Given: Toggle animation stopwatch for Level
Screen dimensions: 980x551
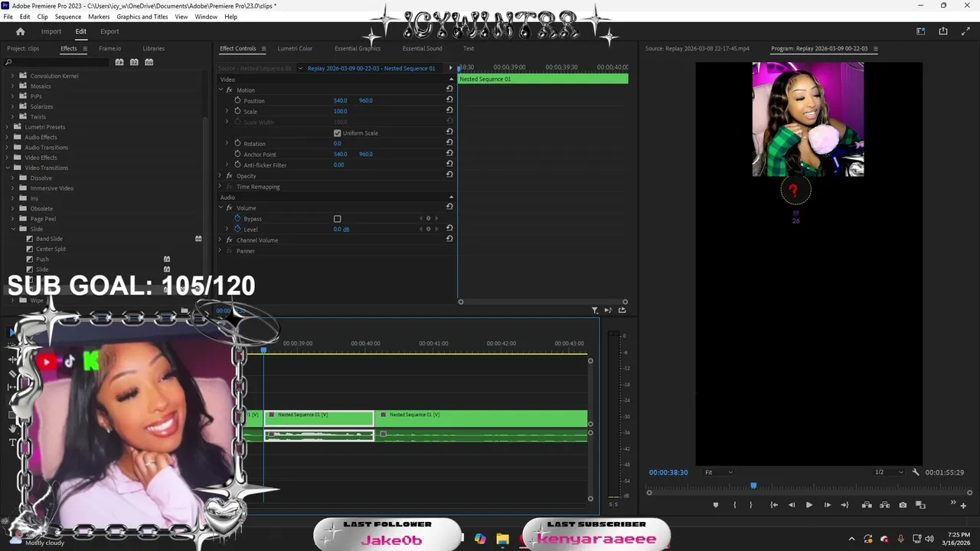Looking at the screenshot, I should click(x=237, y=229).
